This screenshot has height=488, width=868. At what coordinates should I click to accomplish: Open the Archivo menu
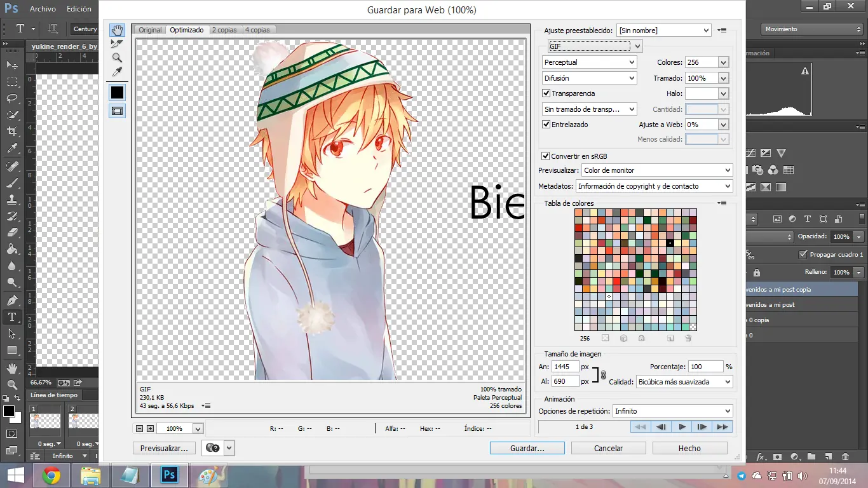point(43,9)
